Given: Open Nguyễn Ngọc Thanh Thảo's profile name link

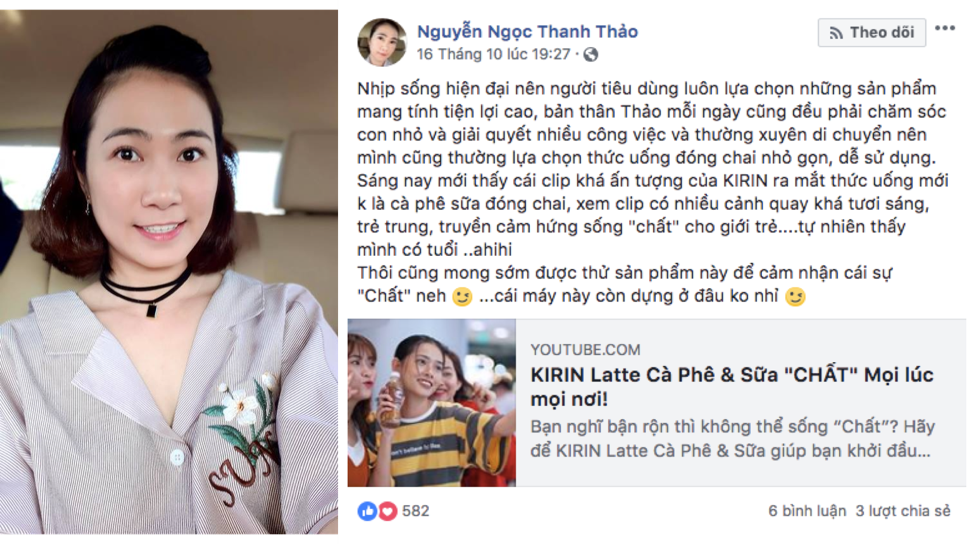Looking at the screenshot, I should 527,32.
